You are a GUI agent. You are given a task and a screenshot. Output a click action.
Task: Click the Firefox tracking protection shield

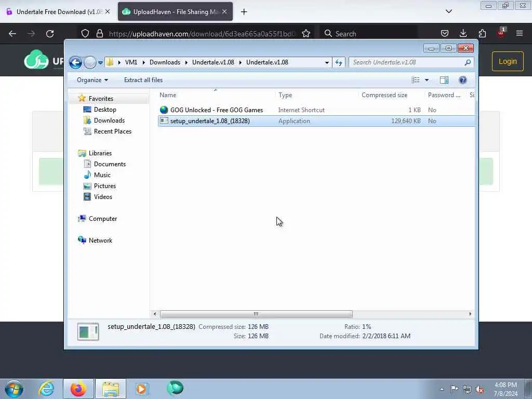click(85, 34)
